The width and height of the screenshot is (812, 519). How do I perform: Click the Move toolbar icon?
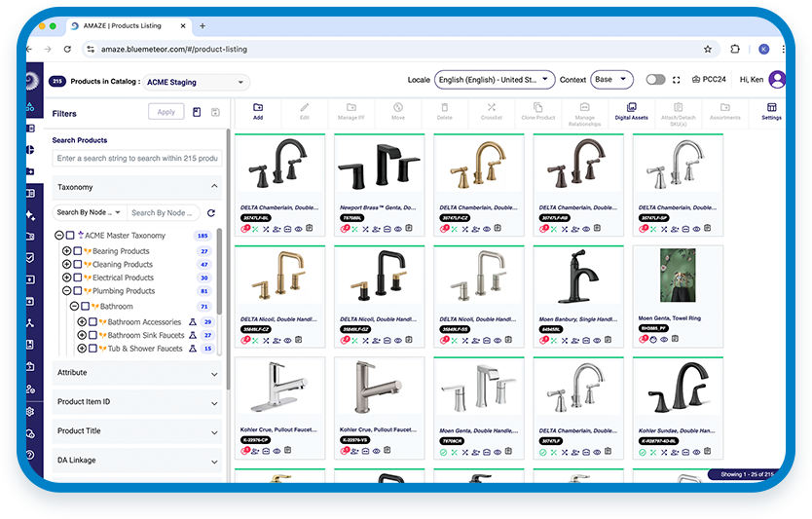point(397,108)
